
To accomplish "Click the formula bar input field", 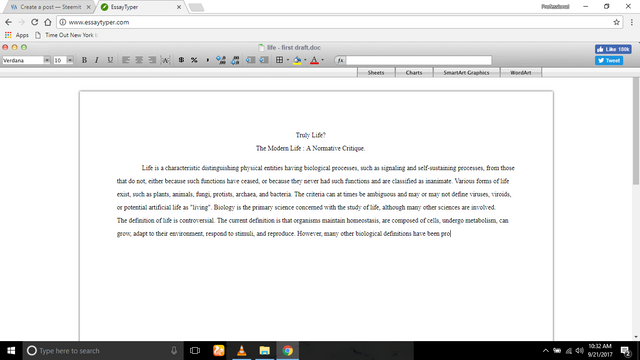I will click(419, 60).
